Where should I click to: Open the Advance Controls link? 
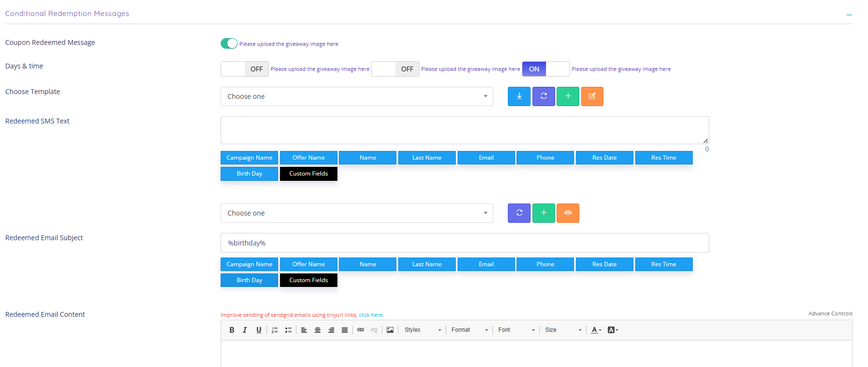830,313
